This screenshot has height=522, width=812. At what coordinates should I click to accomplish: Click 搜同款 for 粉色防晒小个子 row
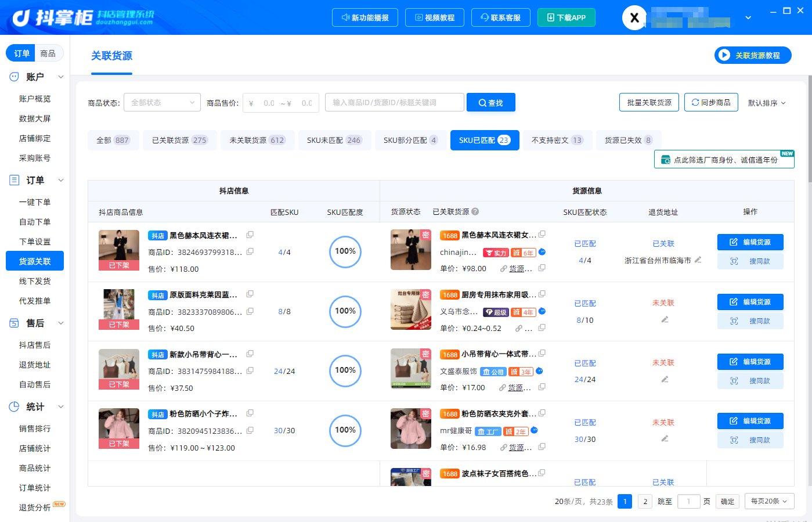750,440
